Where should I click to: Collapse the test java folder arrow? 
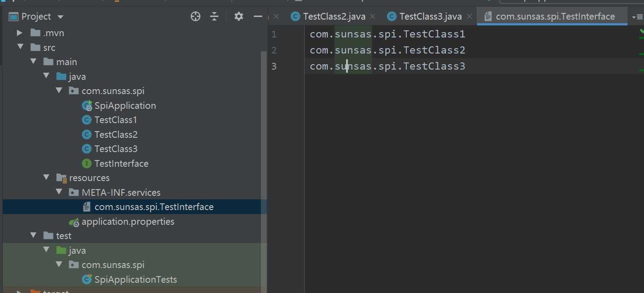click(x=46, y=250)
